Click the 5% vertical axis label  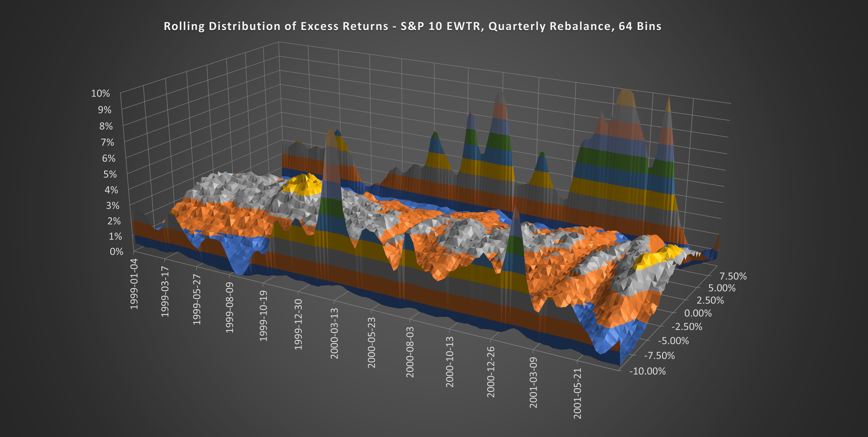pos(110,174)
